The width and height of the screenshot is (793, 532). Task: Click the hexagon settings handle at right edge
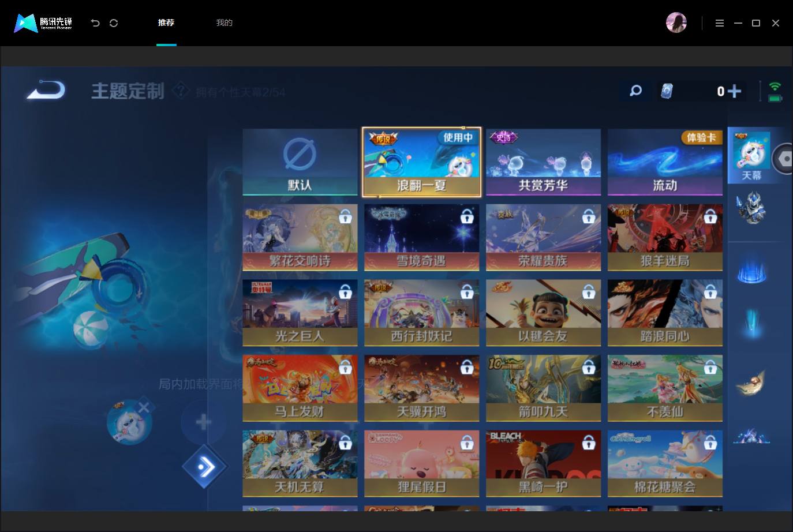coord(784,158)
